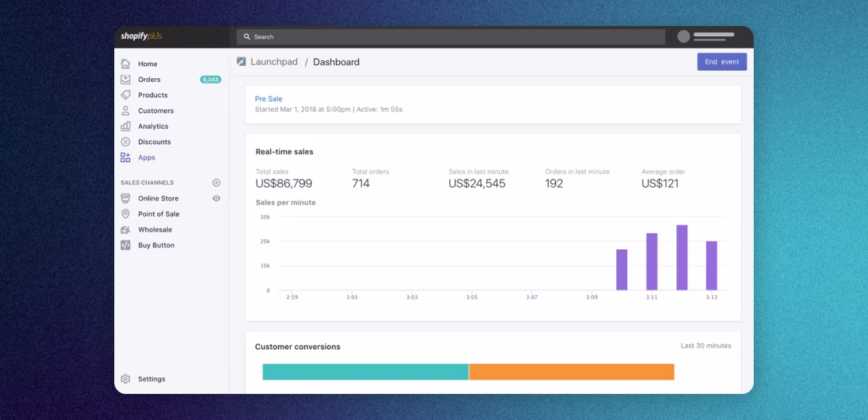
Task: Click the 714 total orders value
Action: [x=361, y=183]
